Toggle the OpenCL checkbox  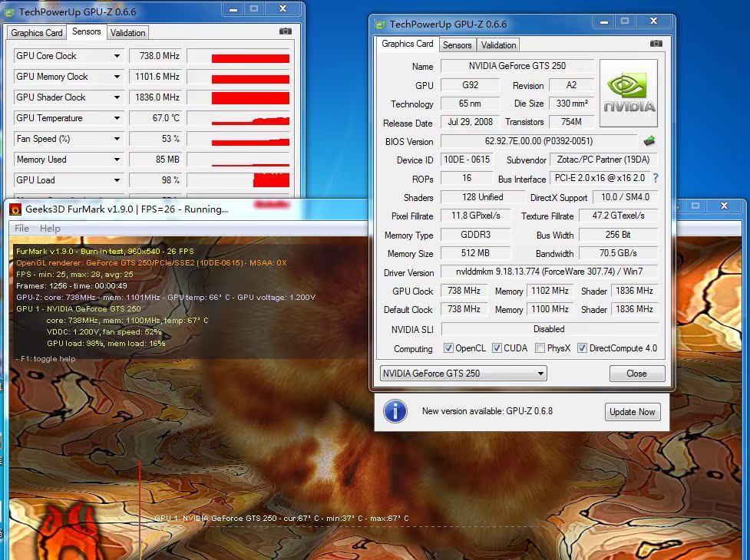[x=448, y=348]
